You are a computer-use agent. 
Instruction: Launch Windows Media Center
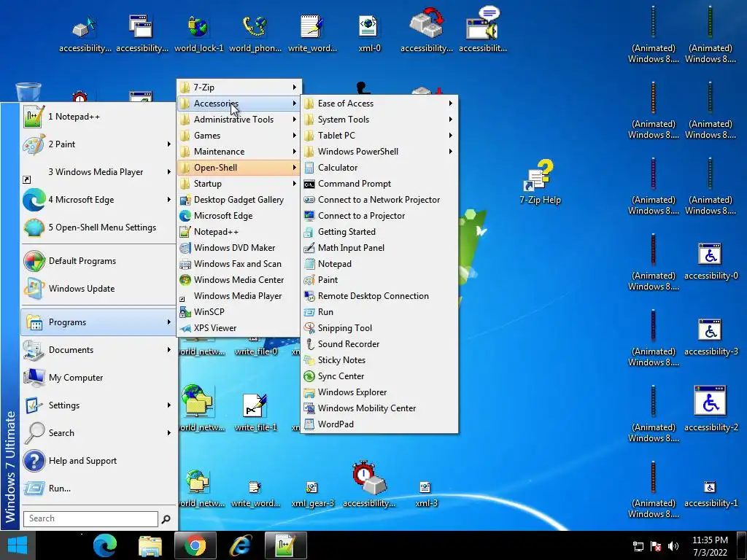(x=239, y=280)
